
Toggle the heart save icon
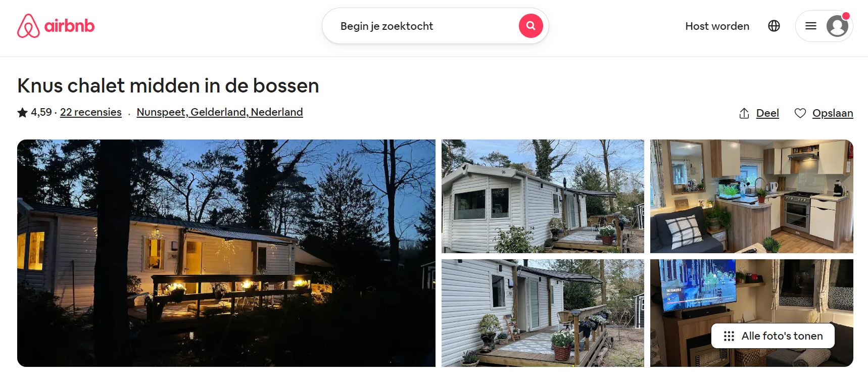pyautogui.click(x=800, y=113)
